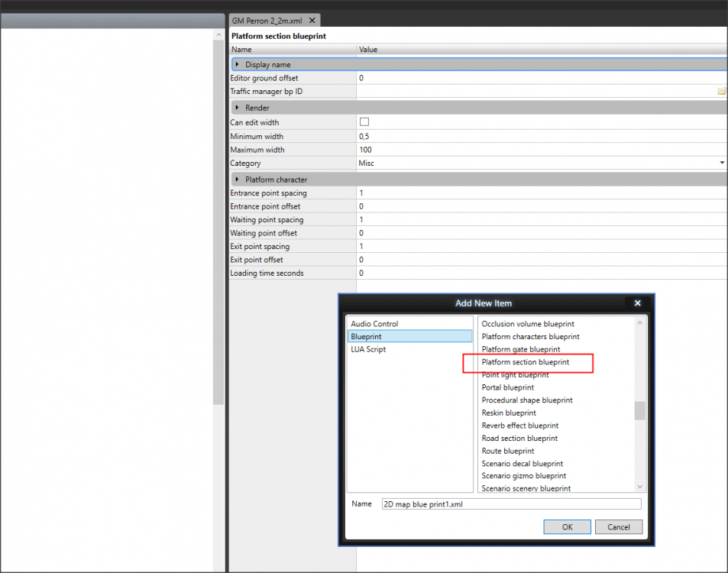Select Platform section blueprint from the list
The width and height of the screenshot is (728, 573).
click(526, 362)
